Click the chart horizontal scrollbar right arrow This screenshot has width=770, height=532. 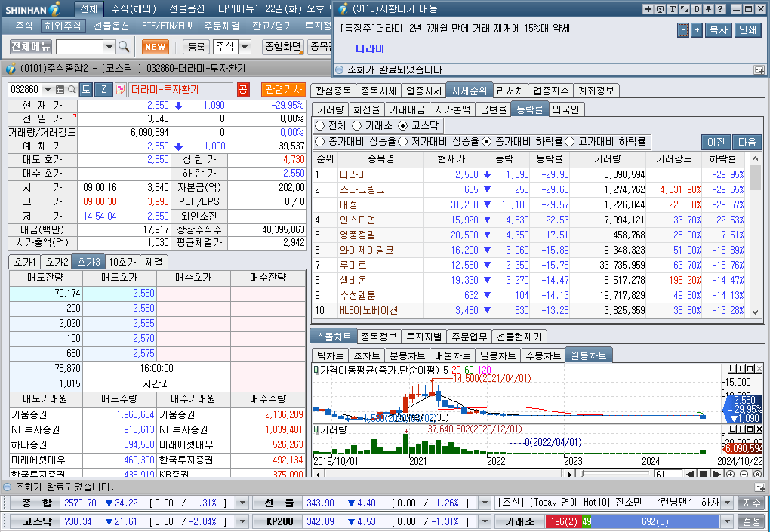click(569, 474)
